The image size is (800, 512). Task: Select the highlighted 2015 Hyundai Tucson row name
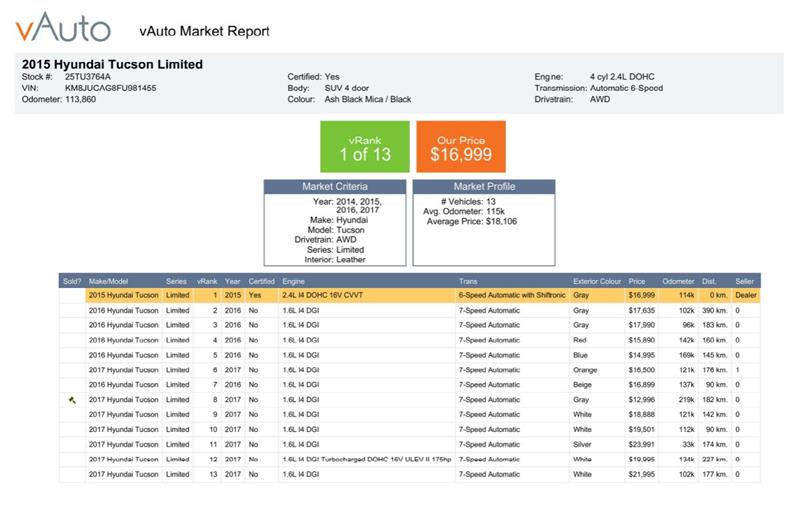coord(123,295)
